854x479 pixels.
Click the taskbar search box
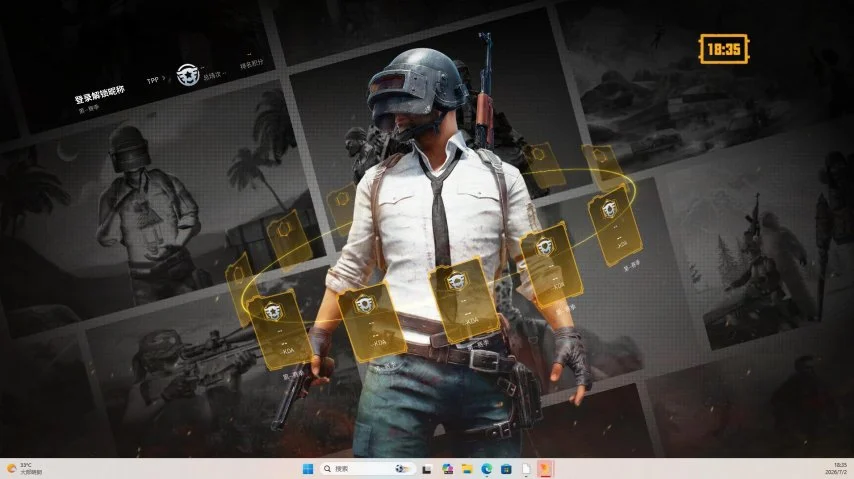(368, 469)
